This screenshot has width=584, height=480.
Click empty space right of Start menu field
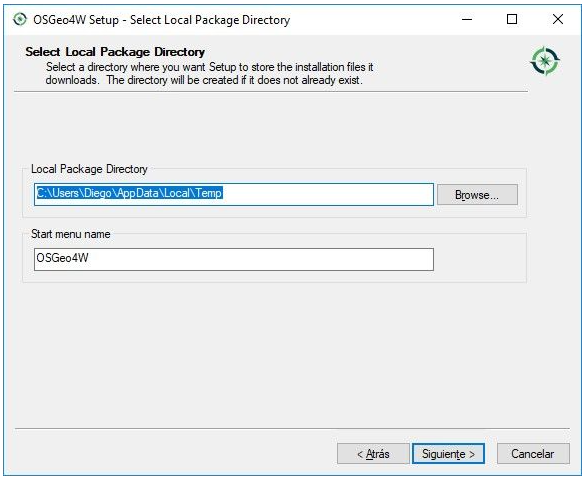pyautogui.click(x=480, y=259)
